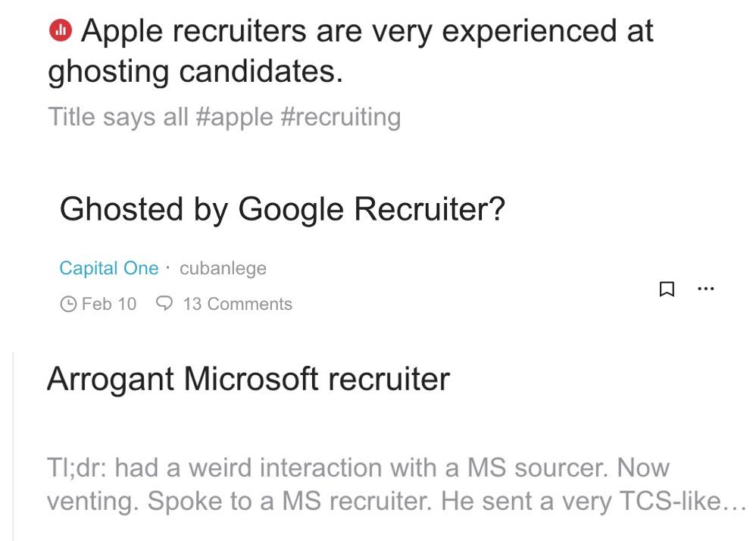Viewport: 756px width, 541px height.
Task: Open the Ghosted by Google Recruiter? post
Action: [x=282, y=208]
